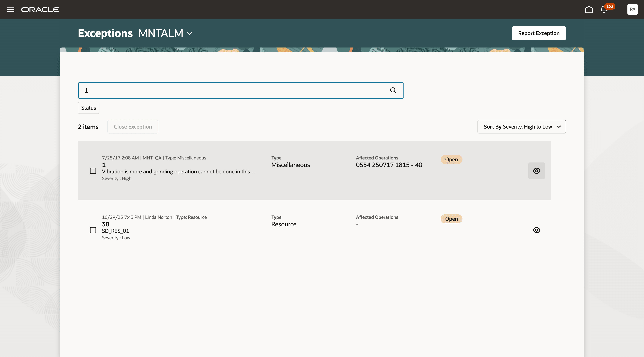Click the Oracle logo

click(40, 9)
